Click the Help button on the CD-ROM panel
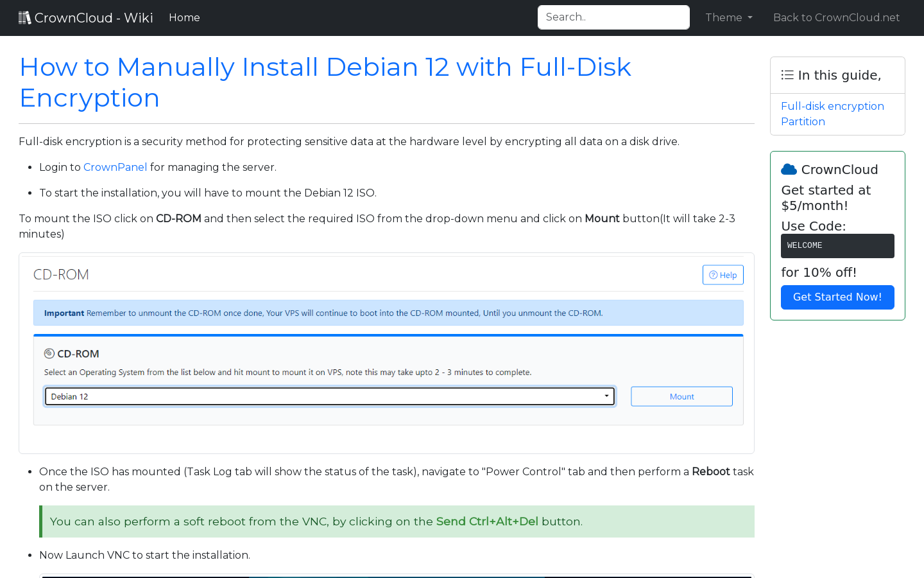This screenshot has width=924, height=578. pyautogui.click(x=723, y=274)
